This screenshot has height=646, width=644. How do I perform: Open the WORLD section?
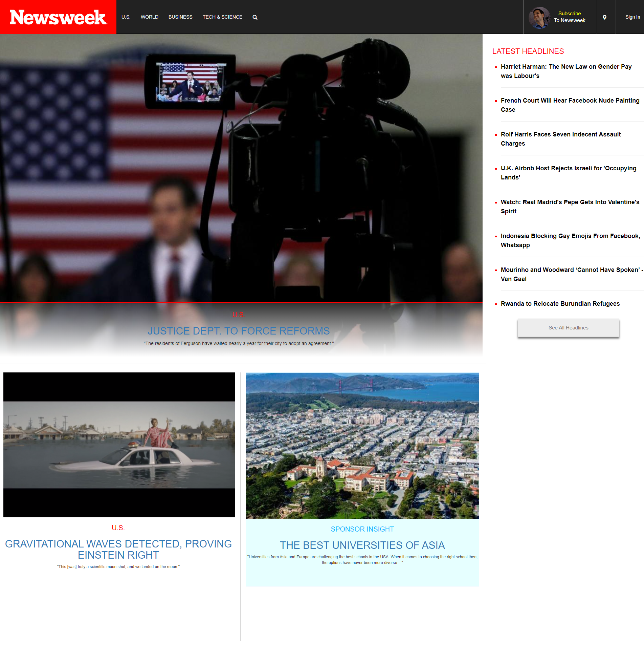coord(149,17)
